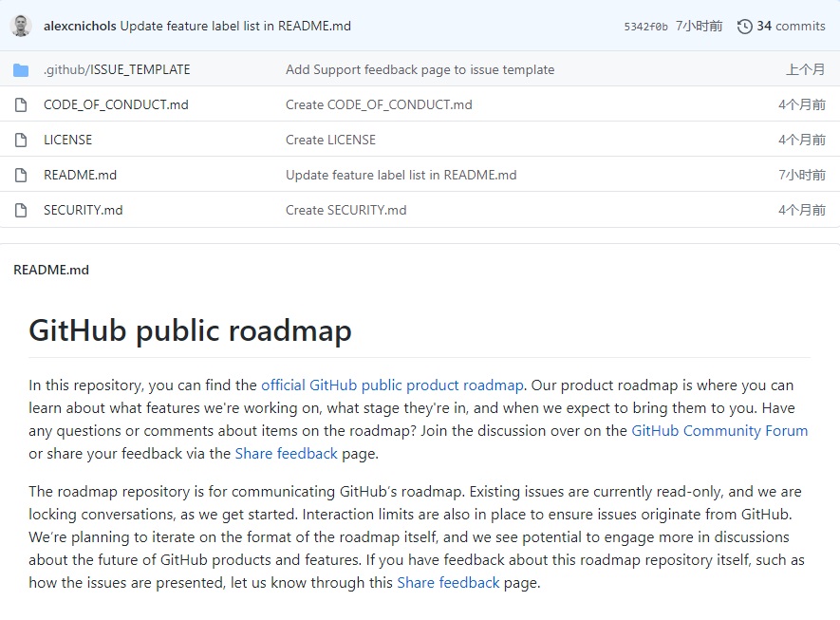840x620 pixels.
Task: Open the .github/ISSUE_TEMPLATE folder
Action: click(x=117, y=69)
